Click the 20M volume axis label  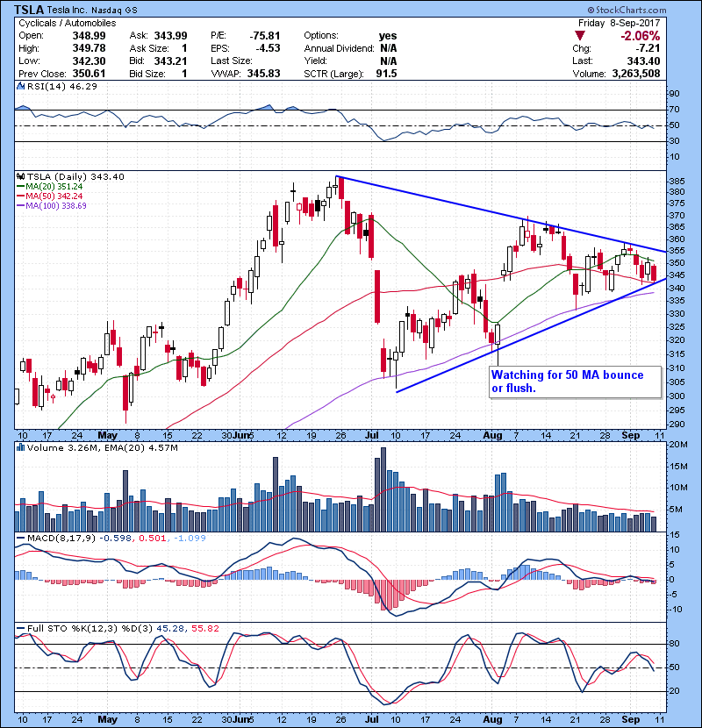coord(677,445)
